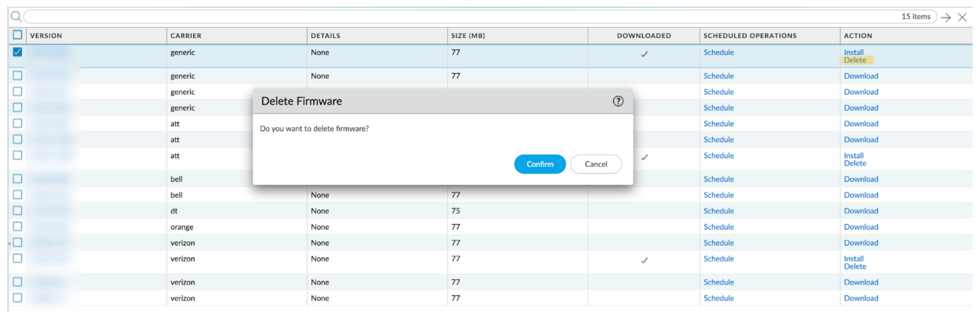Click the help icon in Delete Firmware dialog
Viewport: 980px width, 320px height.
pyautogui.click(x=618, y=101)
